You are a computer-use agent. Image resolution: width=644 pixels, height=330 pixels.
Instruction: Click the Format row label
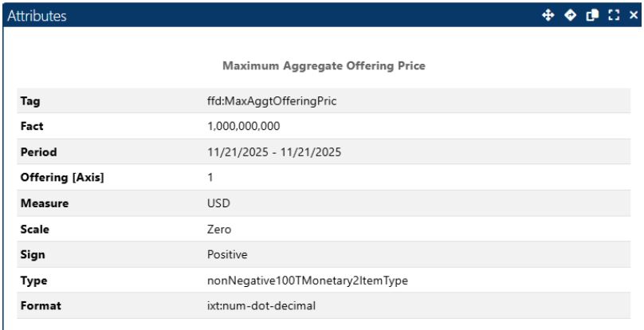[41, 306]
